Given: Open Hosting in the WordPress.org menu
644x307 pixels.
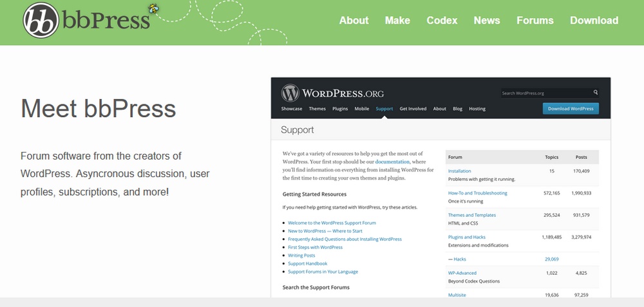Looking at the screenshot, I should 477,109.
